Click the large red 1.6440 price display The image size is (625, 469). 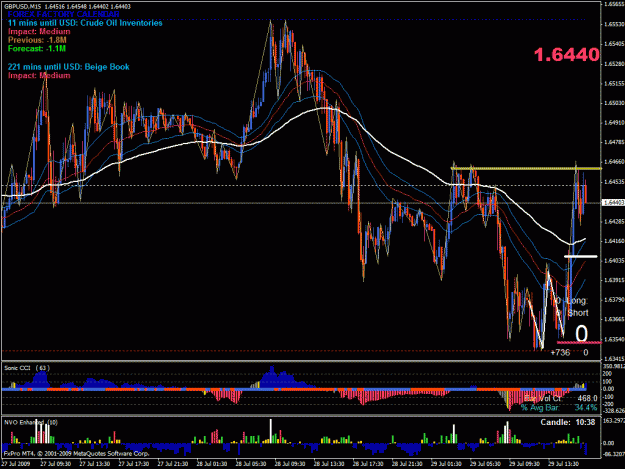pos(566,55)
